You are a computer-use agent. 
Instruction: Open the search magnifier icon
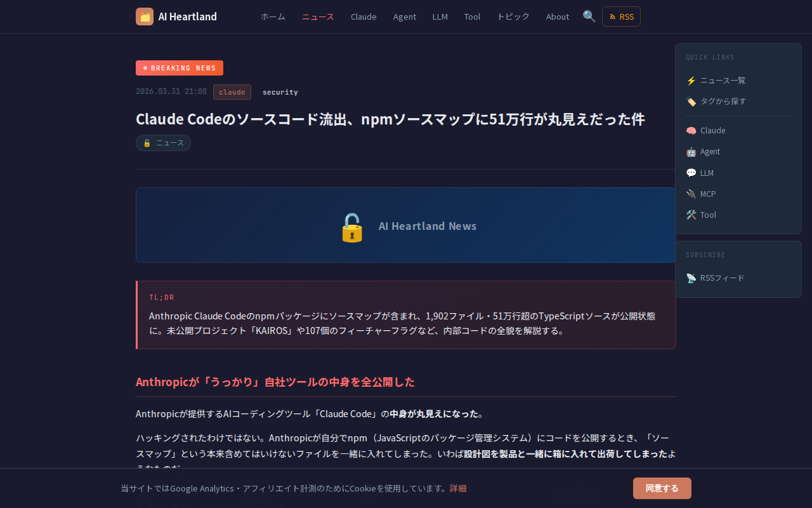click(x=589, y=17)
